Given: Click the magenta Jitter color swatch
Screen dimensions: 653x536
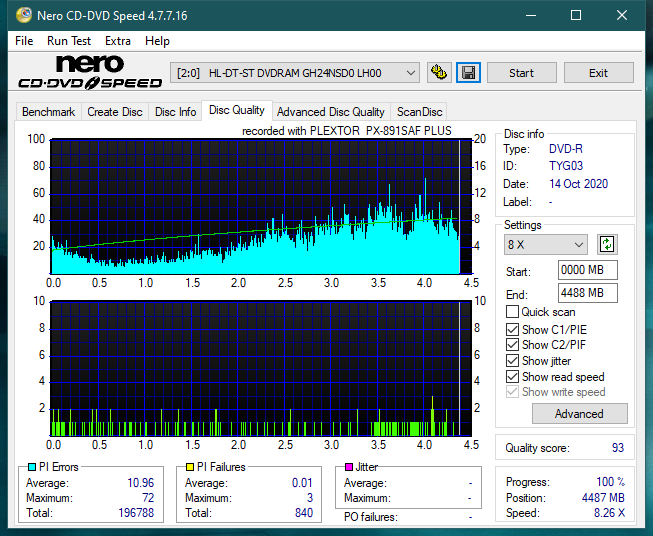Looking at the screenshot, I should pyautogui.click(x=349, y=467).
